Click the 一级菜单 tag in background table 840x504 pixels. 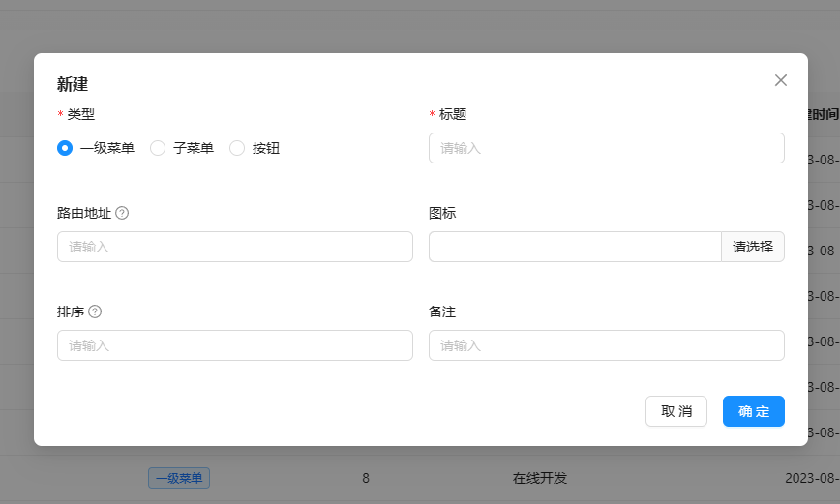pyautogui.click(x=179, y=478)
